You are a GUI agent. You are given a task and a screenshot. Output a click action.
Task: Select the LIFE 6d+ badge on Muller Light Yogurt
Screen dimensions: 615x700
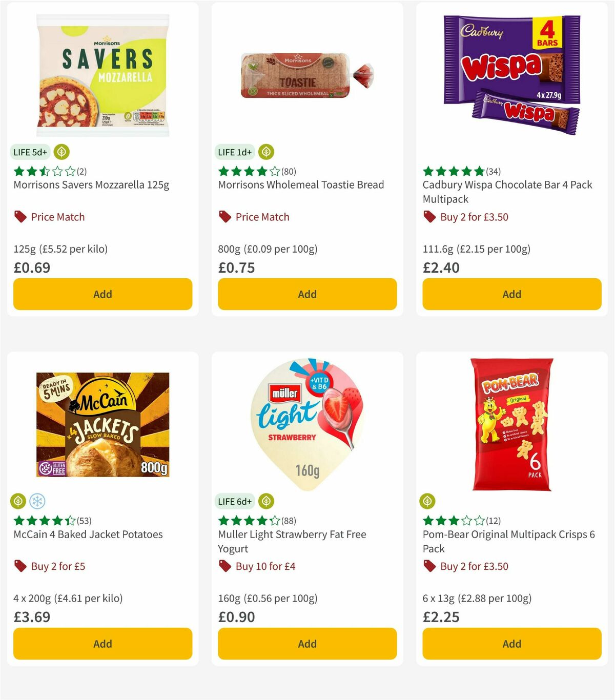click(x=234, y=501)
